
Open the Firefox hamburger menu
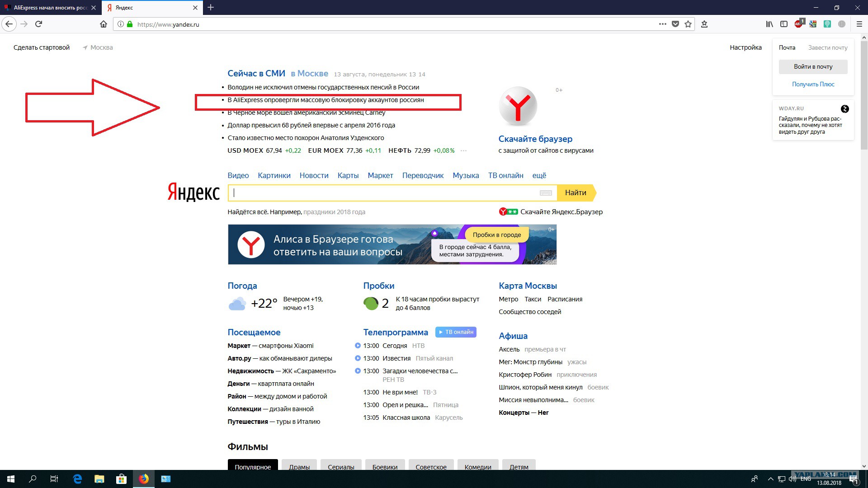pyautogui.click(x=859, y=24)
